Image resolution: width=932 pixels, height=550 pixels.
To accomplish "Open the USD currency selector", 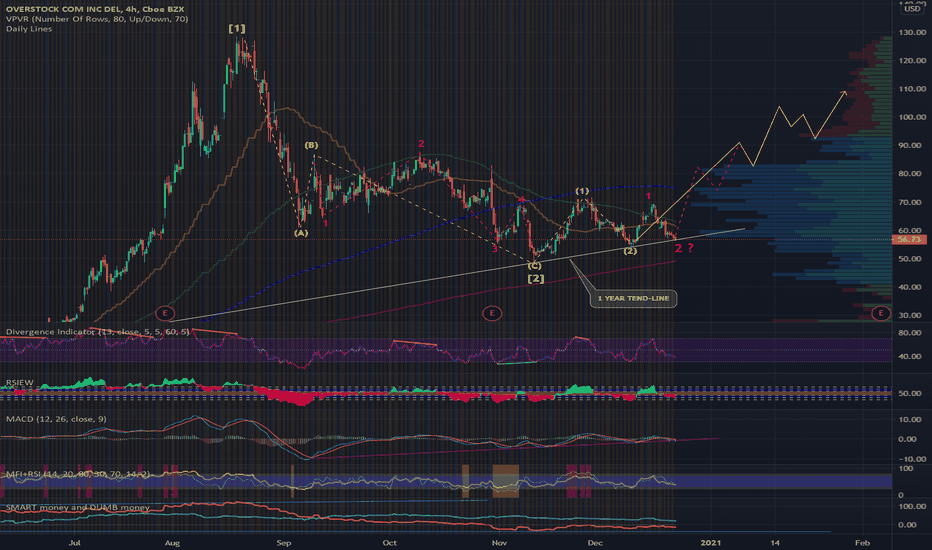I will coord(912,9).
